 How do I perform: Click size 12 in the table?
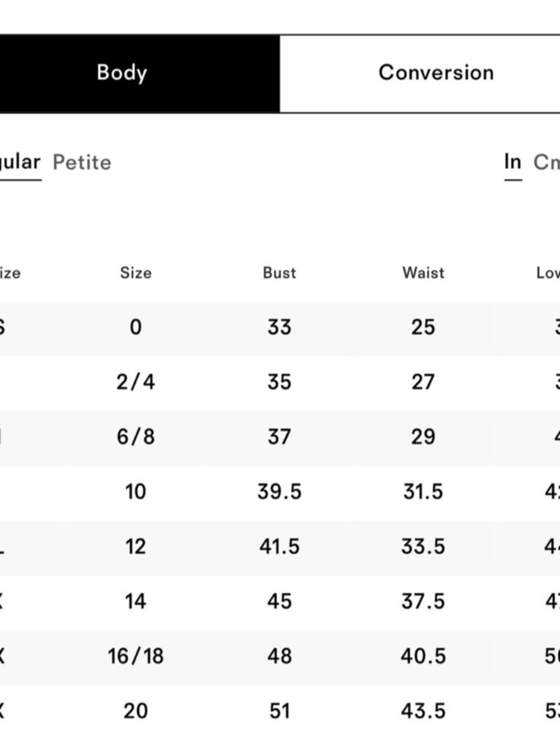click(136, 547)
